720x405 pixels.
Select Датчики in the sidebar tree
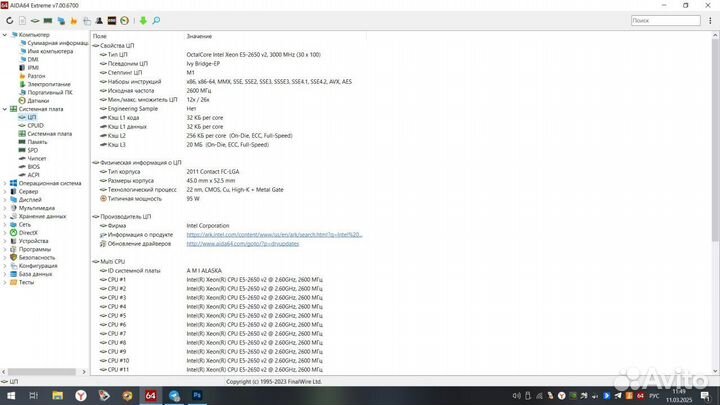pos(37,101)
